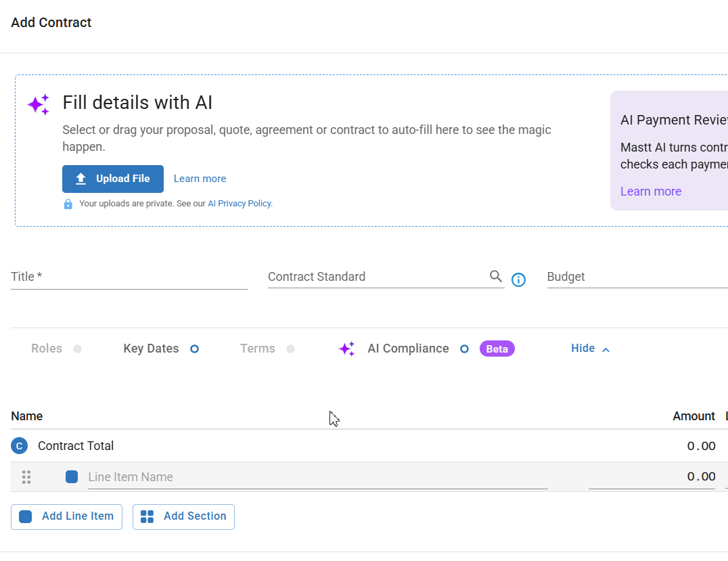
Task: Click the upload arrow icon on Upload File button
Action: coord(81,178)
